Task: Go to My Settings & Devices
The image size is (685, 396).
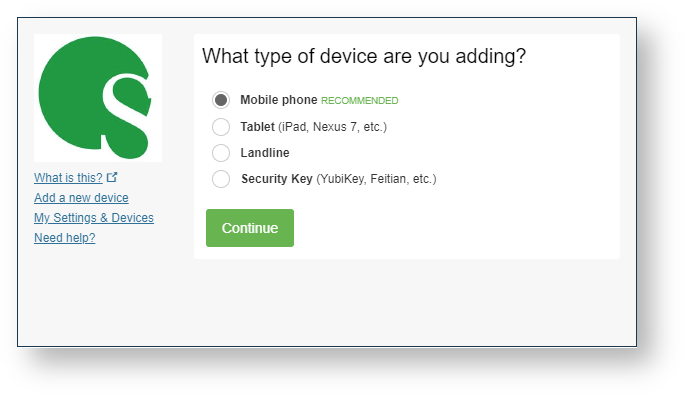Action: [94, 218]
